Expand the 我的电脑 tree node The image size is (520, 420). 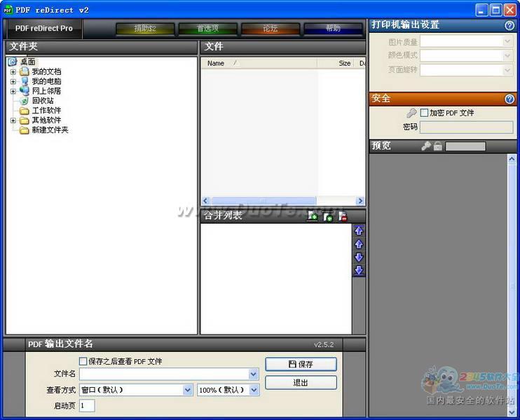13,81
